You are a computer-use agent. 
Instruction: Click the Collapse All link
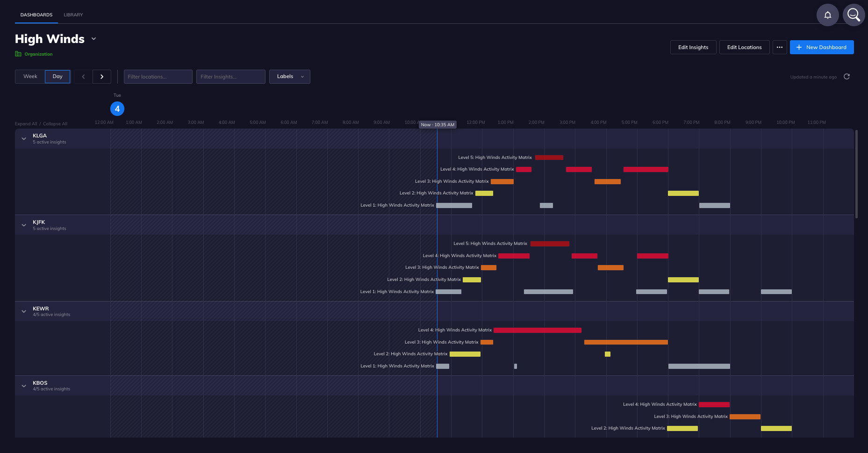[55, 123]
